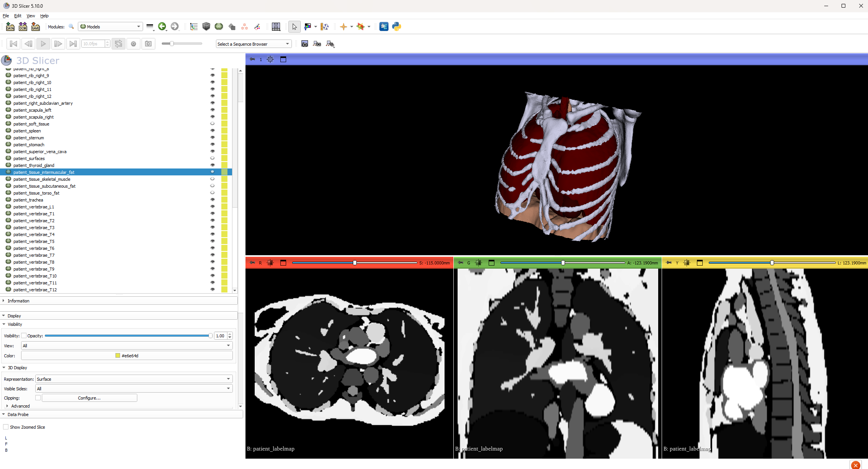
Task: Select the mouse pointer interaction tool
Action: 294,26
